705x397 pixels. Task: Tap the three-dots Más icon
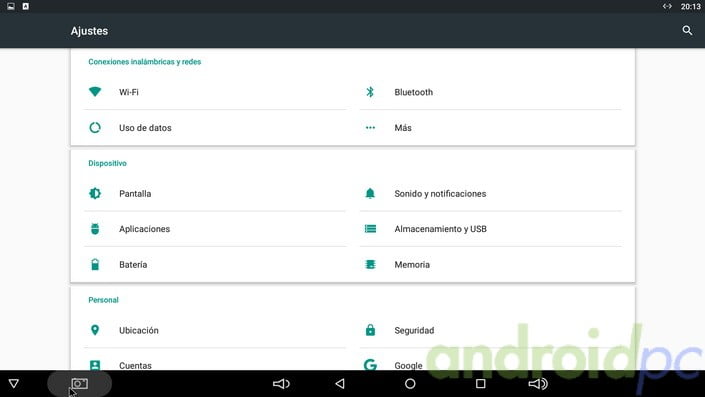370,128
